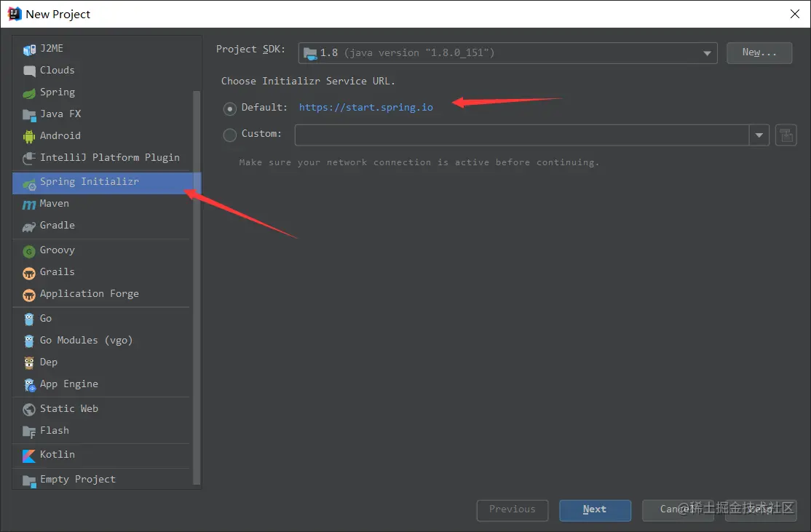Screen dimensions: 811x532
Task: Click the Go Modules (vgo) gopher icon
Action: [x=29, y=341]
